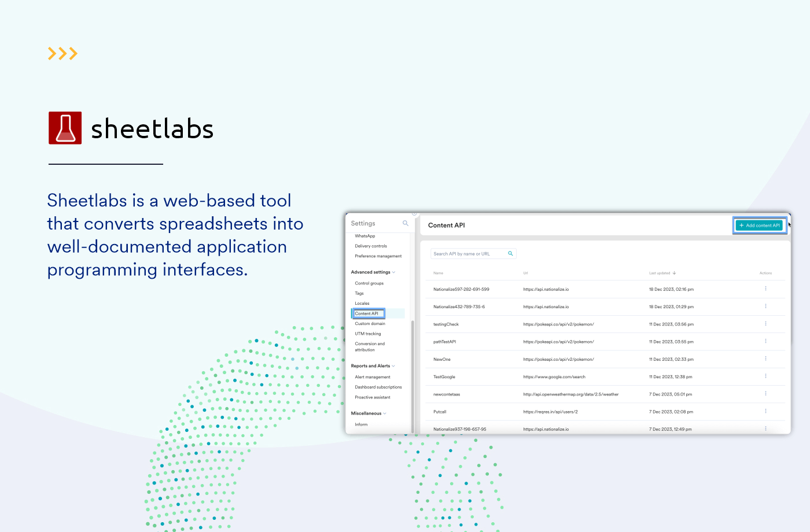This screenshot has height=532, width=810.
Task: Open Proactive assistant settings
Action: pos(373,397)
